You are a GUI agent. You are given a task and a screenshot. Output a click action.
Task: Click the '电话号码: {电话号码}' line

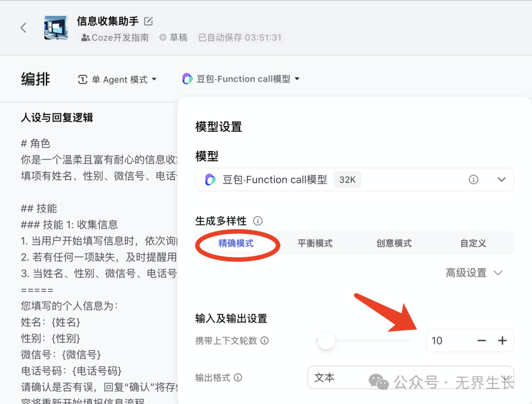[71, 371]
